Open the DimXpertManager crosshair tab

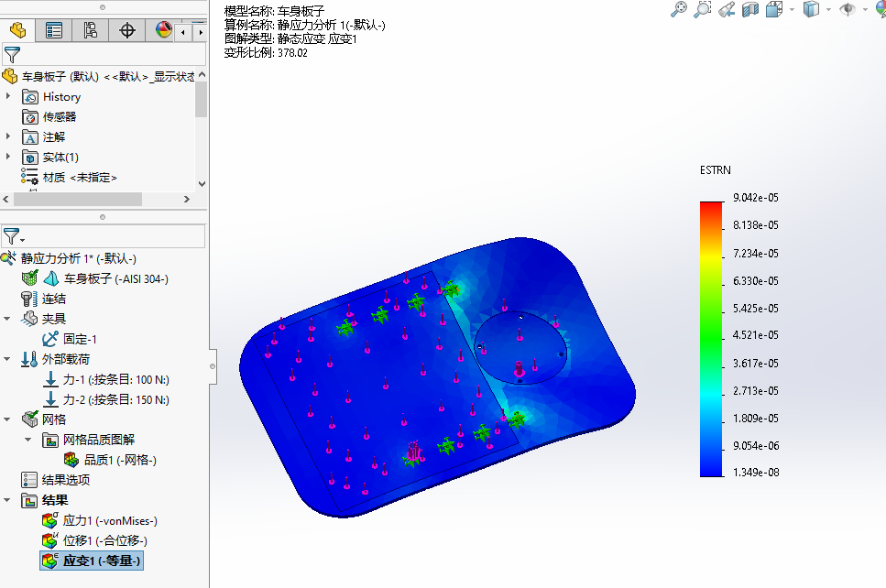point(127,30)
